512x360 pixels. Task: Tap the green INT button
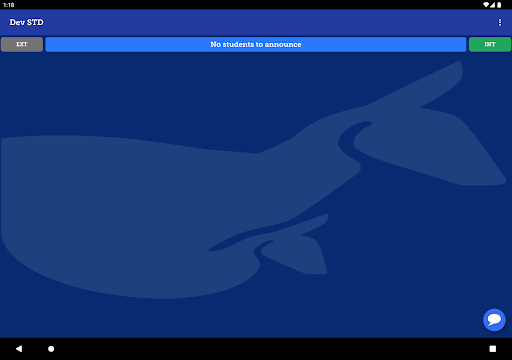coord(490,44)
